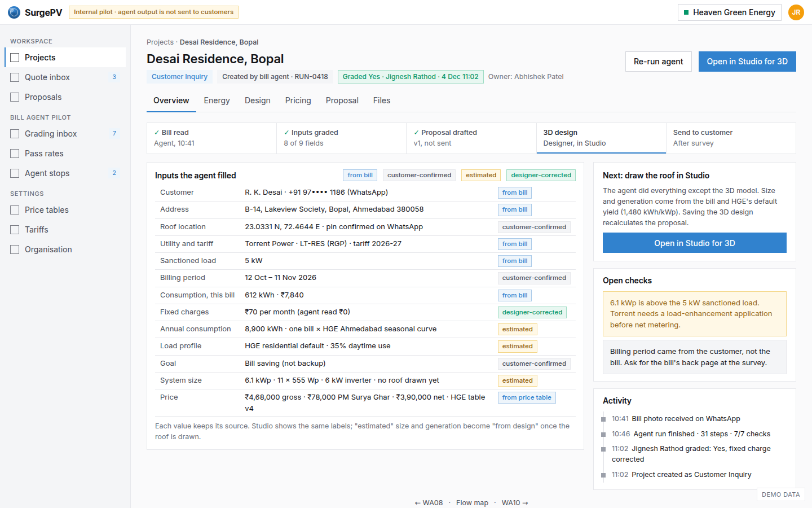Viewport: 812px width, 508px height.
Task: Click Open in Studio for 3D under Next panel
Action: click(x=695, y=243)
